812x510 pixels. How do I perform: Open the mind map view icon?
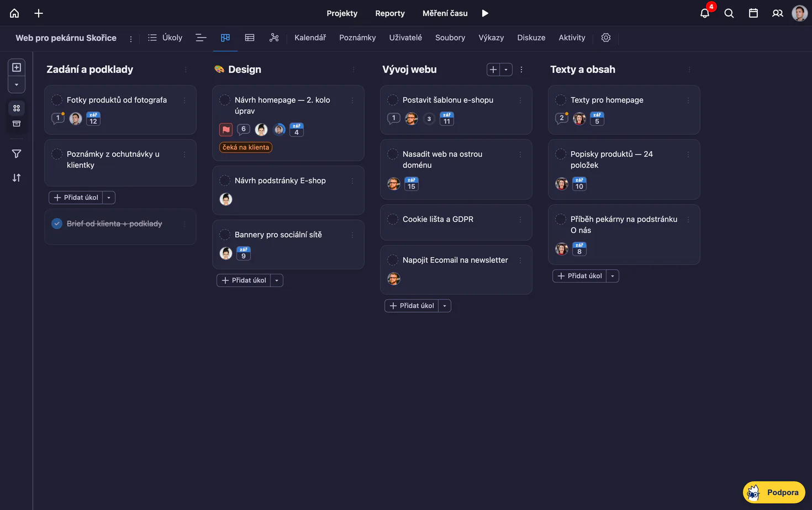coord(274,38)
